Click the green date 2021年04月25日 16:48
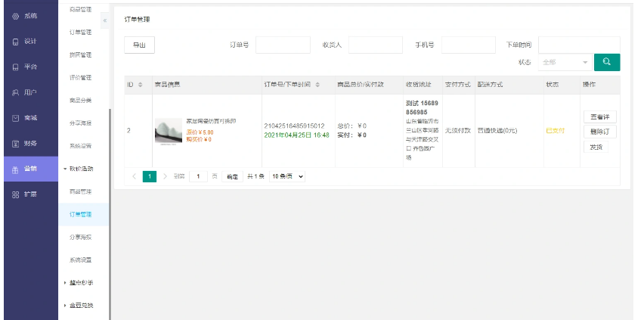The width and height of the screenshot is (644, 320). pyautogui.click(x=296, y=135)
